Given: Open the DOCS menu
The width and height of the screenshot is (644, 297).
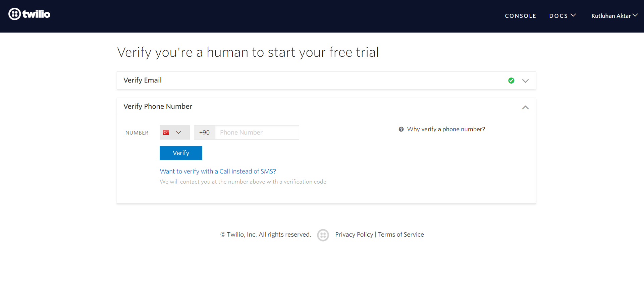Looking at the screenshot, I should click(558, 16).
